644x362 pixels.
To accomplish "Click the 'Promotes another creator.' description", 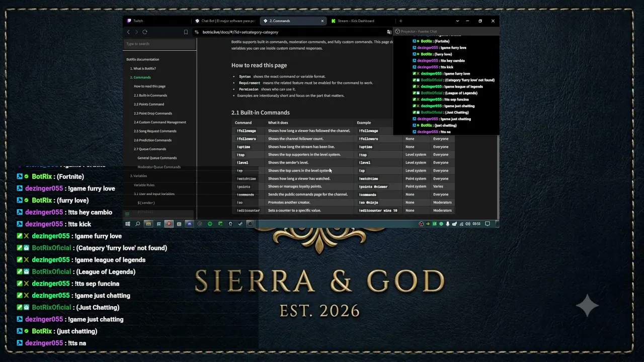I will tap(289, 203).
